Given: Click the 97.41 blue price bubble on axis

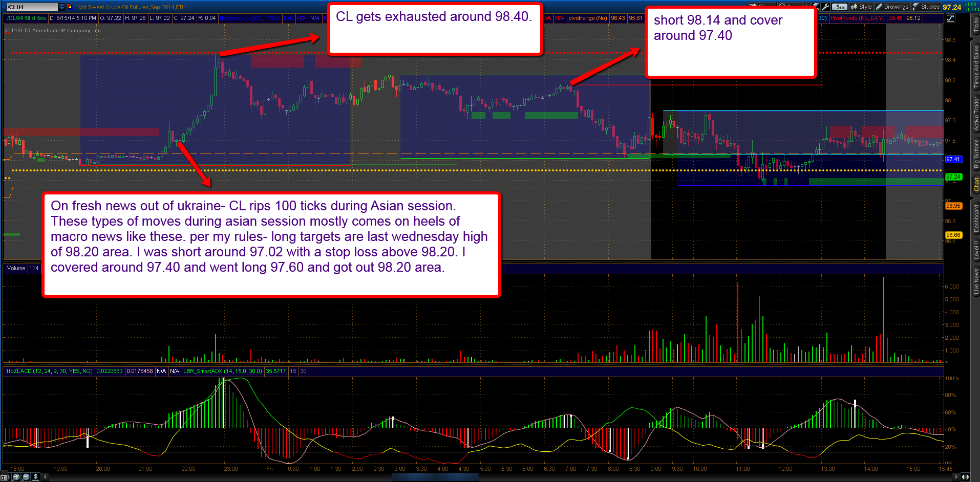Looking at the screenshot, I should tap(953, 159).
